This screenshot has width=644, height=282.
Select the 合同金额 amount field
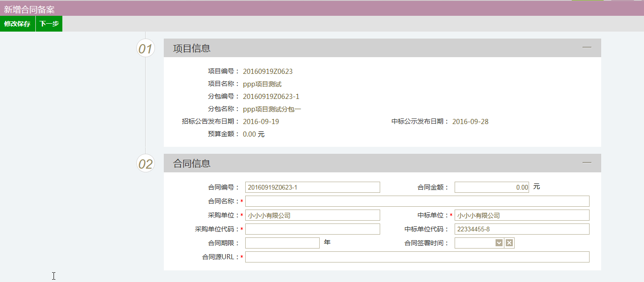click(x=491, y=187)
